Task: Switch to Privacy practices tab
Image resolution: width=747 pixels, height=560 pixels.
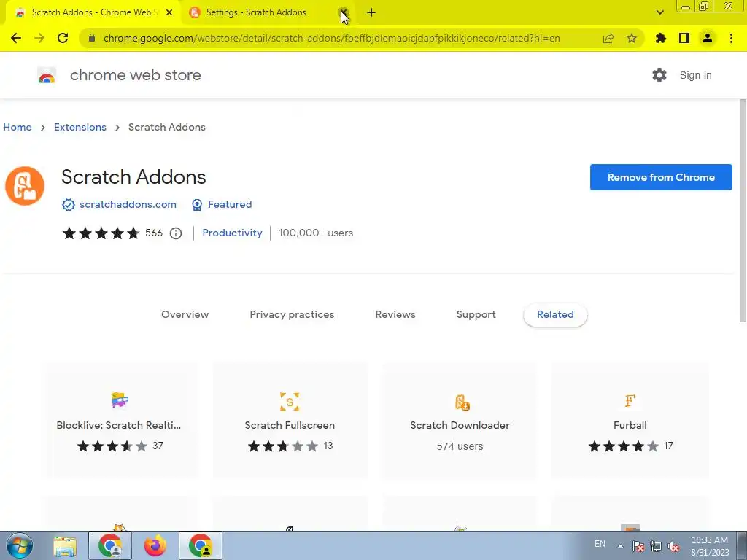Action: 292,314
